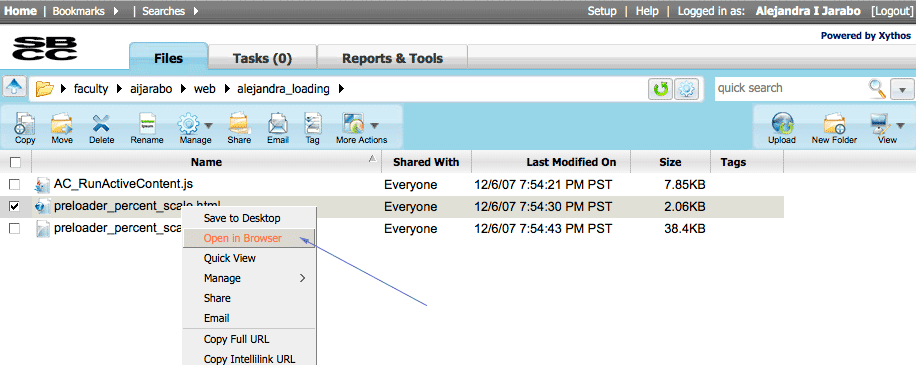Screen dimensions: 916x365
Task: Click the Rename toolbar icon
Action: tap(147, 123)
